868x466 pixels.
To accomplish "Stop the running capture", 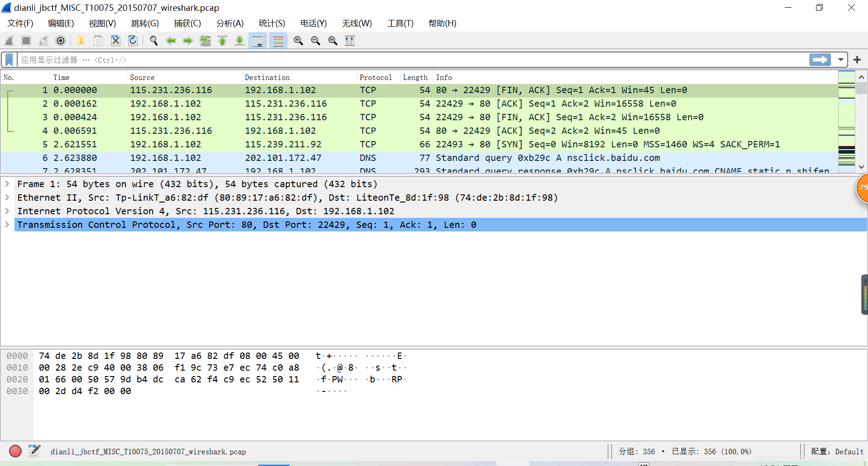I will click(x=26, y=41).
